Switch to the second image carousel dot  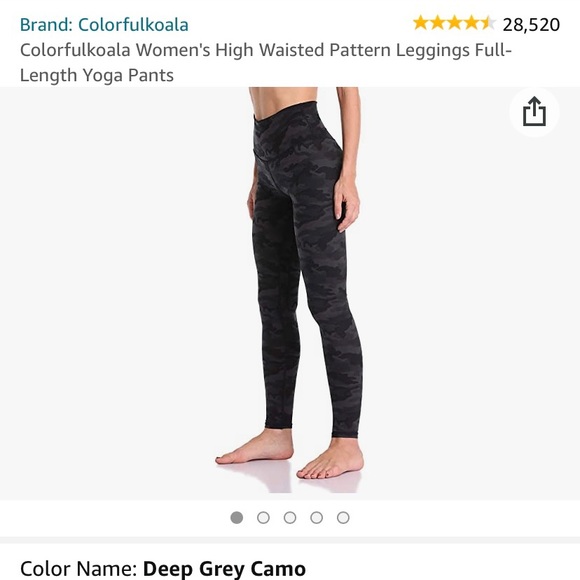tap(263, 517)
